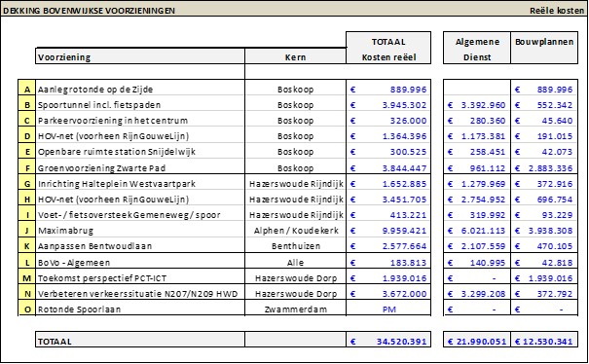589x364 pixels.
Task: Select the 'Kern' column header
Action: [x=295, y=57]
